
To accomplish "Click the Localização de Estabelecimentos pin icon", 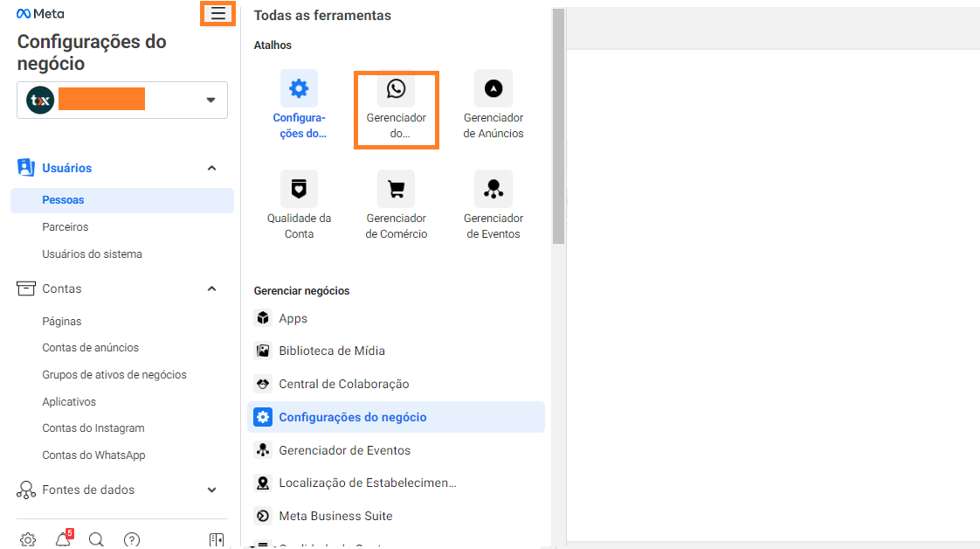I will click(263, 483).
